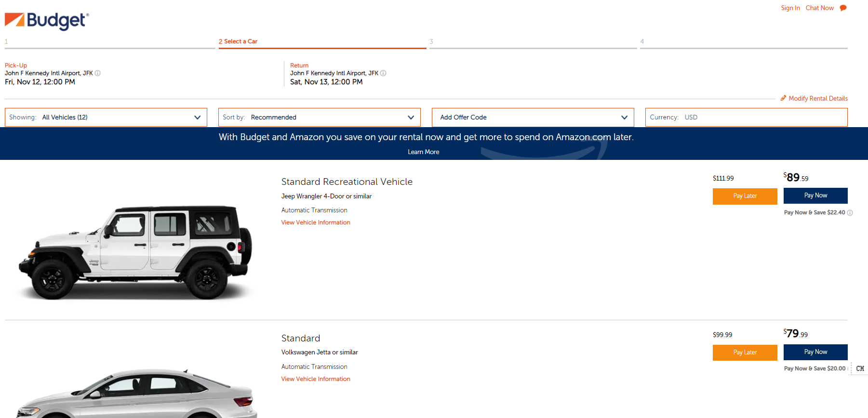Click the info icon beside the return location

pos(383,73)
